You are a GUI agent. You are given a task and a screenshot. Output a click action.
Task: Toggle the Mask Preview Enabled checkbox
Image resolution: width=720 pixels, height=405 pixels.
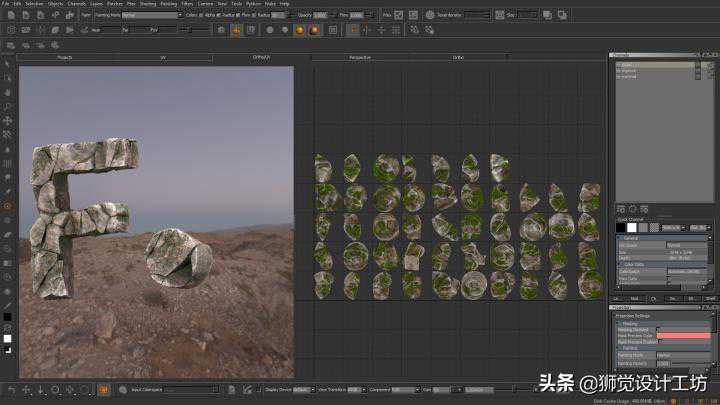click(x=658, y=342)
